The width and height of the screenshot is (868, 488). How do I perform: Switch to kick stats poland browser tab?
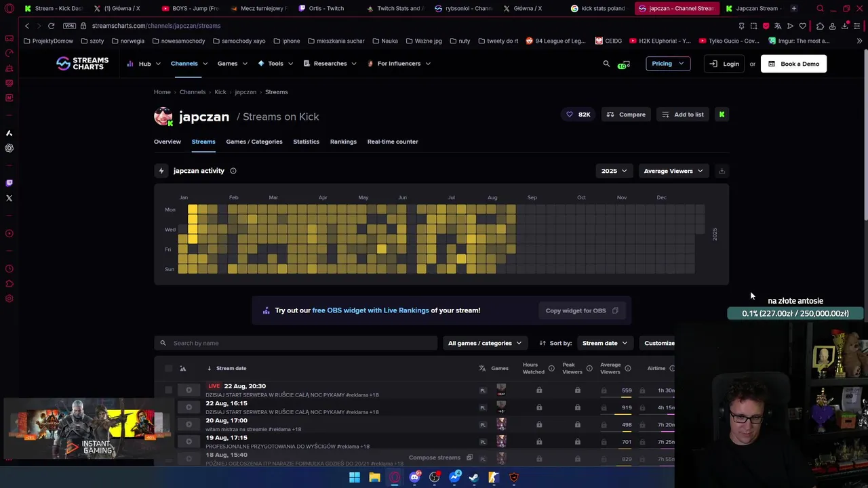click(x=599, y=8)
